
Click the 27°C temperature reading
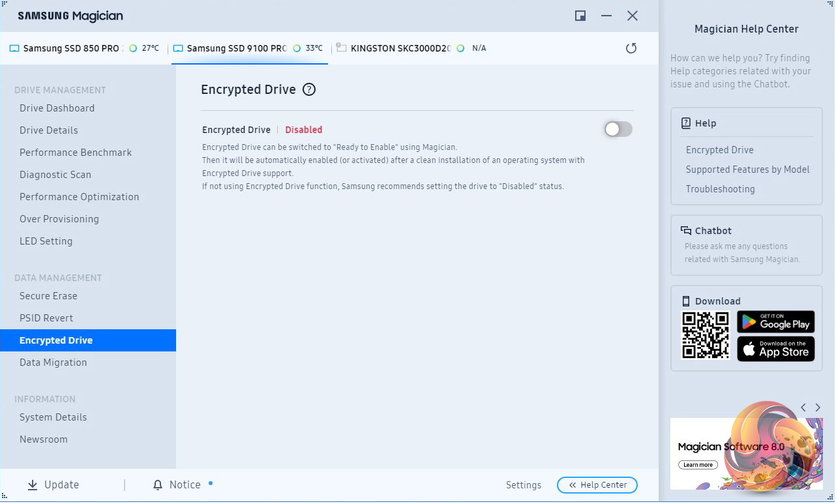click(x=151, y=48)
